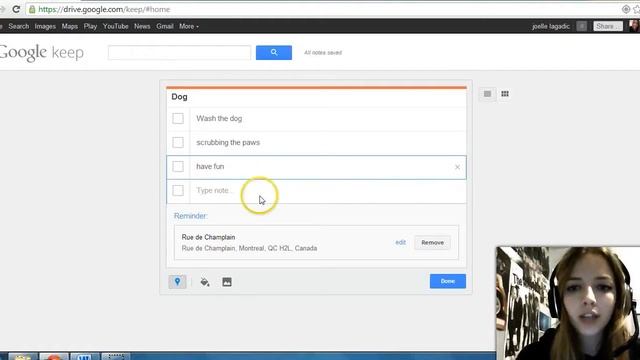Viewport: 640px width, 360px height.
Task: Click the note title 'Dog'
Action: (x=179, y=97)
